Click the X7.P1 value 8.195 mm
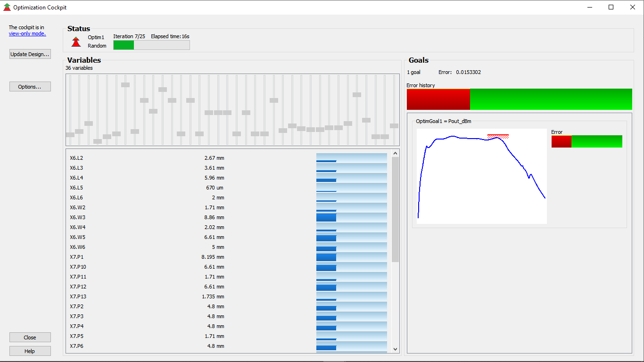 click(x=213, y=257)
